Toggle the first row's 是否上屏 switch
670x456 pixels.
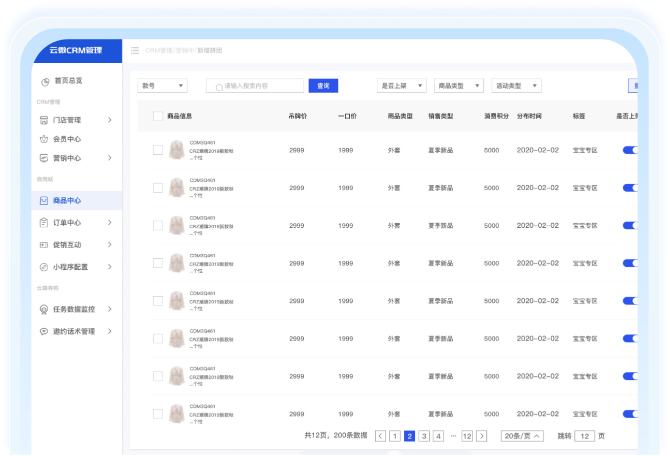pyautogui.click(x=630, y=150)
